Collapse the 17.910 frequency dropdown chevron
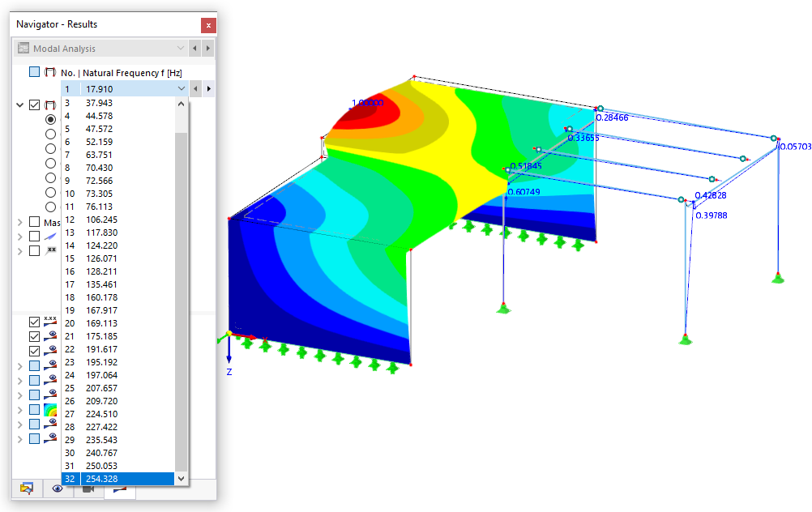812x512 pixels. tap(182, 88)
